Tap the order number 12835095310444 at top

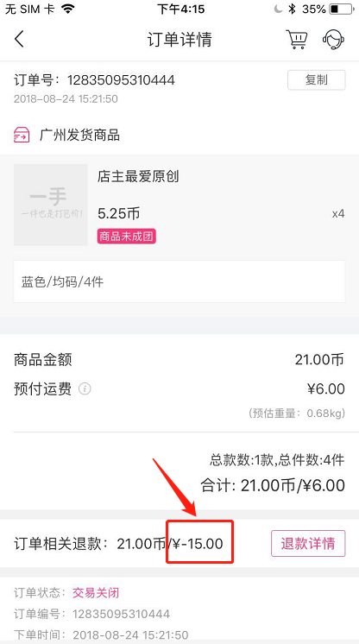tap(121, 79)
